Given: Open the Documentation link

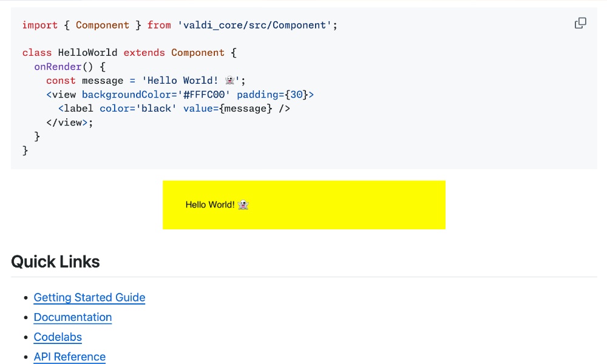Looking at the screenshot, I should coord(73,317).
